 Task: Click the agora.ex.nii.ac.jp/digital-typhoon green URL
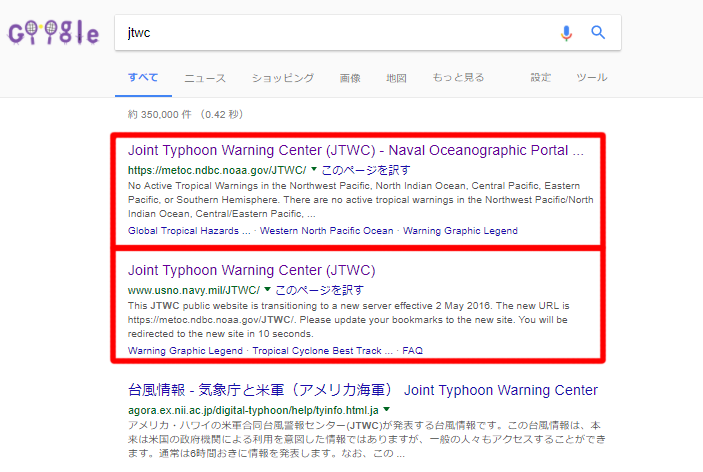[x=253, y=411]
